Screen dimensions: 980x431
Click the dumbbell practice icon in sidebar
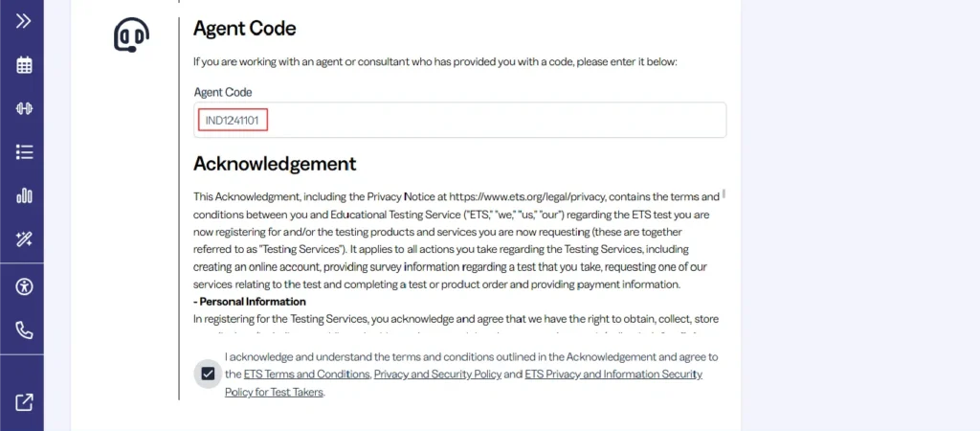point(24,108)
